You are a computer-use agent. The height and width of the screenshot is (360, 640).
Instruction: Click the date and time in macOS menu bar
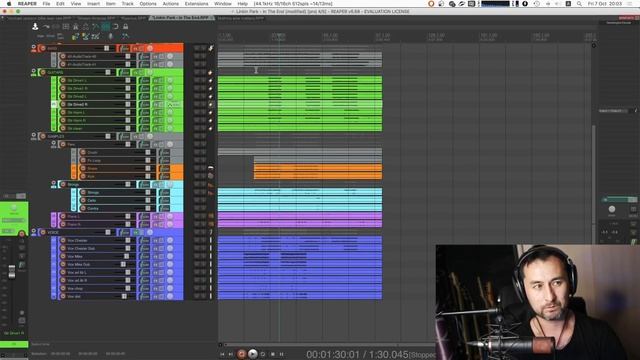pos(605,4)
